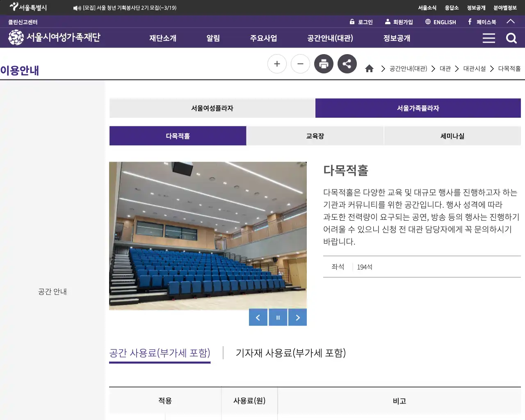
Task: Open the site search
Action: [511, 38]
